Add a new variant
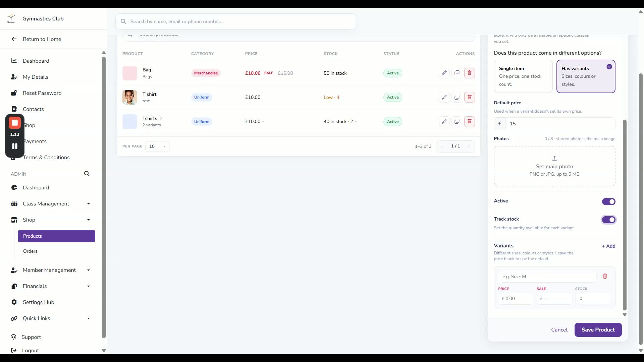644x362 pixels. point(608,246)
